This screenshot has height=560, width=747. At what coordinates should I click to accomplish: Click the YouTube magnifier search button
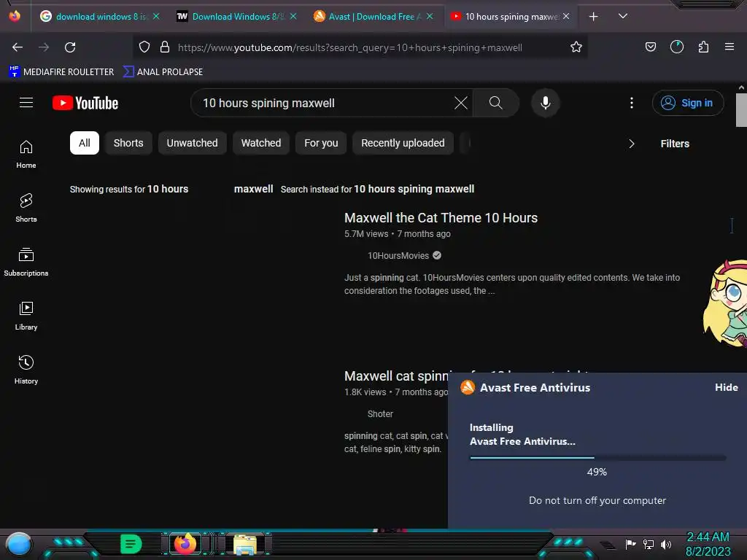click(495, 103)
